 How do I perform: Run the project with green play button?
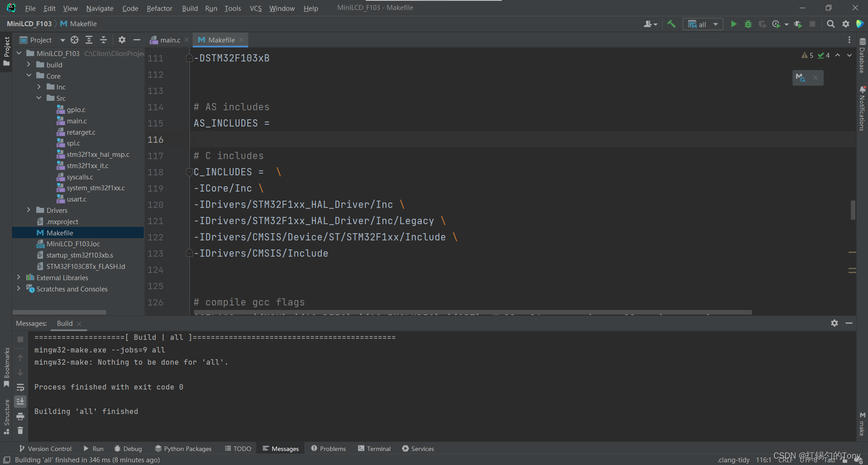point(734,24)
